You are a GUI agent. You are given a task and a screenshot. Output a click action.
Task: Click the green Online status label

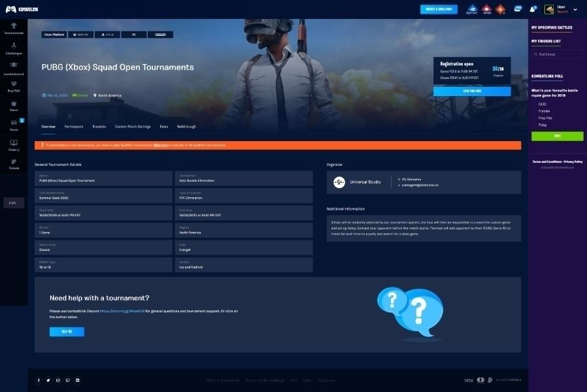[x=80, y=95]
